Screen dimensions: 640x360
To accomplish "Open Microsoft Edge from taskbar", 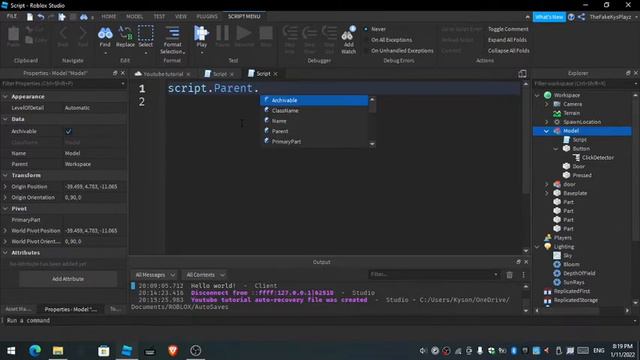I will [x=35, y=351].
